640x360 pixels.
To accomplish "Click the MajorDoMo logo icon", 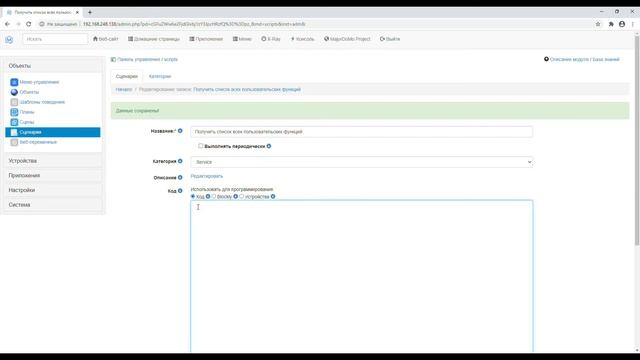I will [9, 40].
